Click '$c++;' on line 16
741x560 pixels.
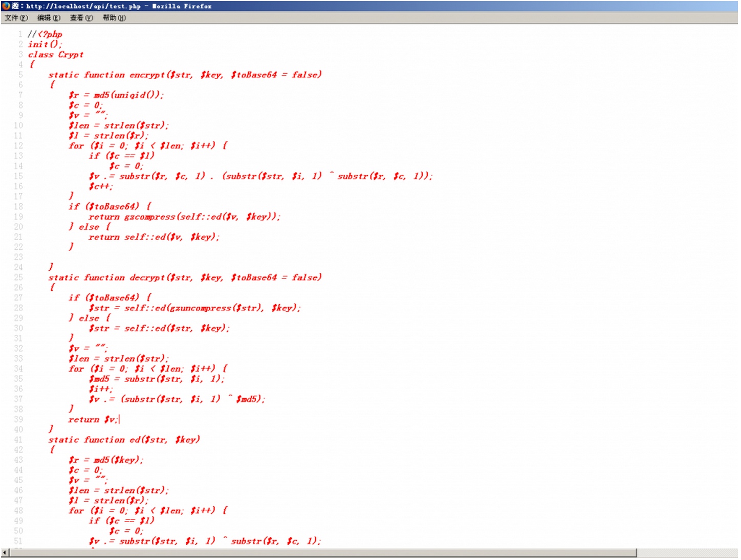click(x=101, y=186)
